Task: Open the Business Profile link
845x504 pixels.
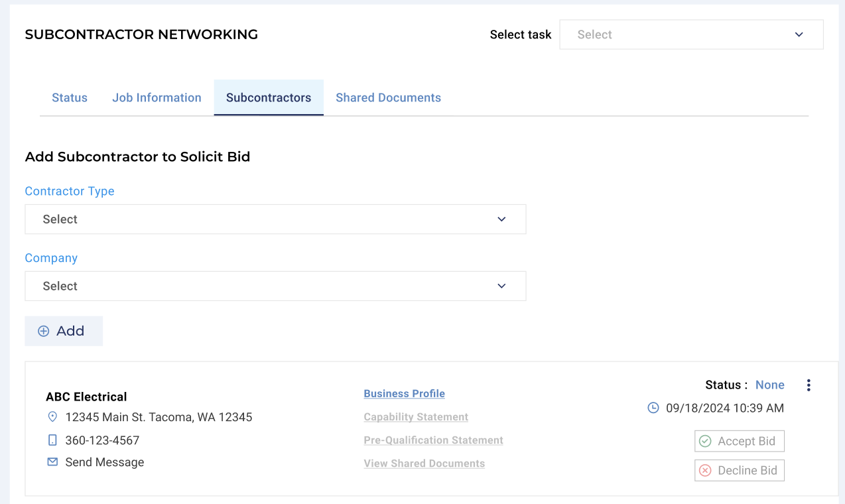Action: pyautogui.click(x=404, y=393)
